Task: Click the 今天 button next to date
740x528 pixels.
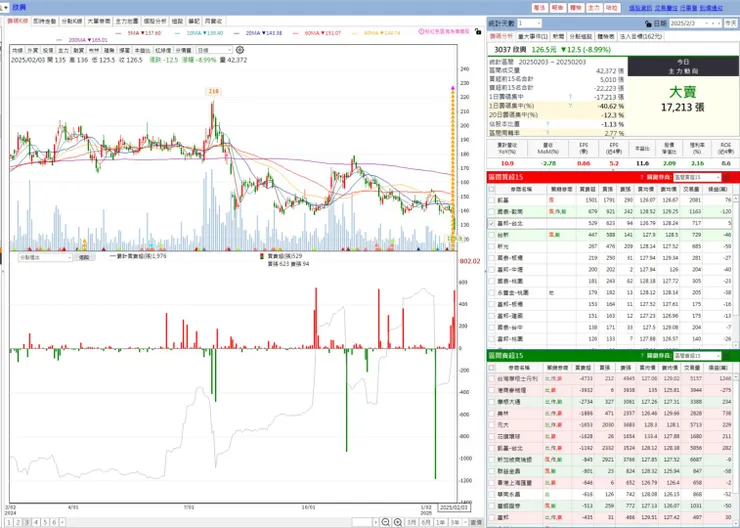Action: pyautogui.click(x=731, y=23)
